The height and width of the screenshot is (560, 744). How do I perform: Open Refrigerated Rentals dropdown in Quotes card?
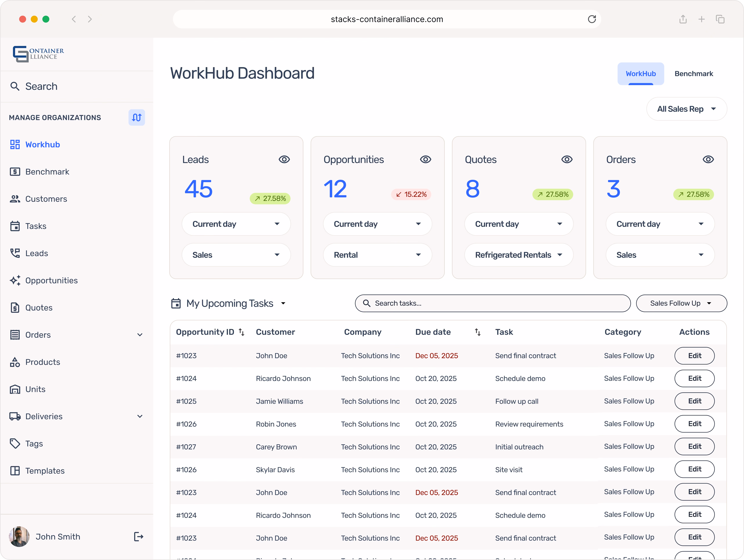[519, 255]
